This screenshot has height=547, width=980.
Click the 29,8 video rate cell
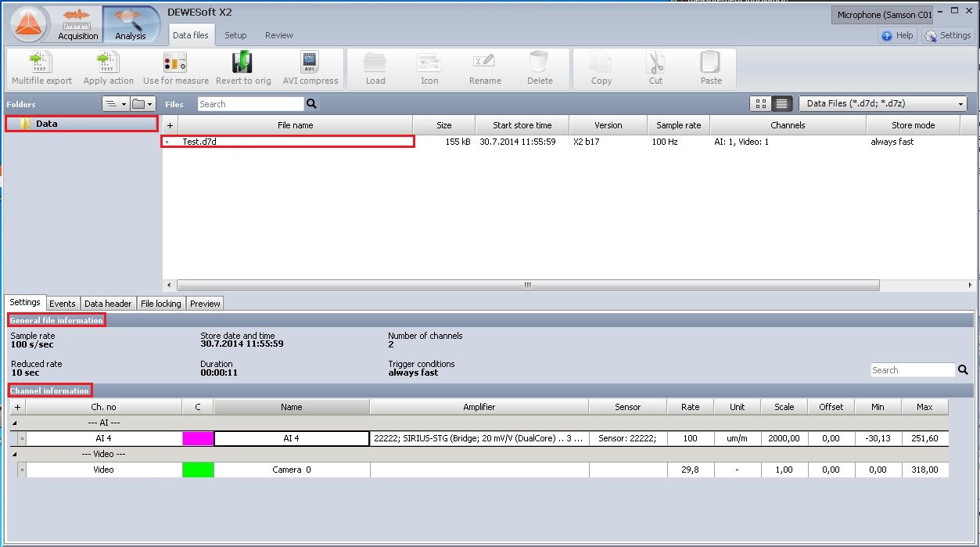pos(690,470)
